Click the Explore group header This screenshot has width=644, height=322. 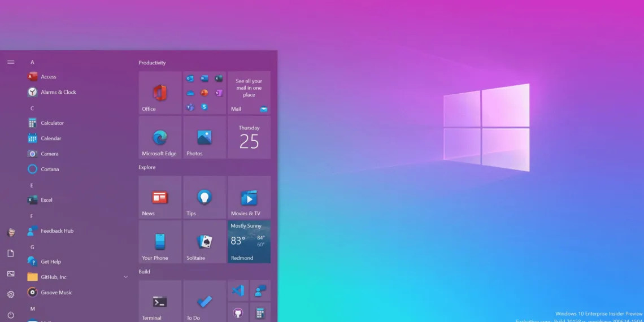pos(147,167)
